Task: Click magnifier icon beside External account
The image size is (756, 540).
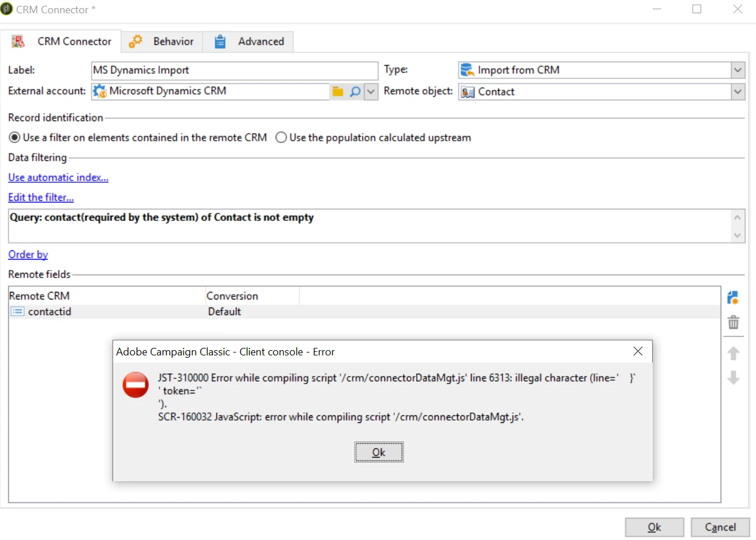Action: click(x=355, y=92)
